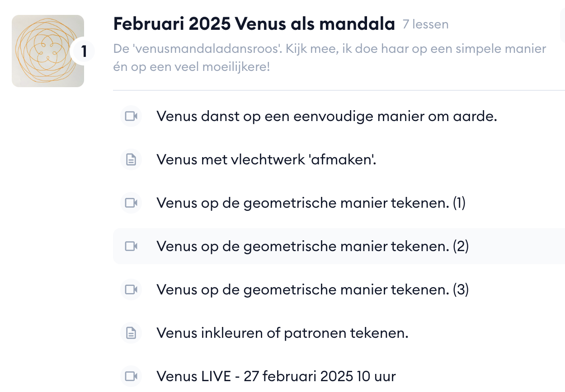This screenshot has width=565, height=392.
Task: Click video icon for geometrische manier tekenen (3)
Action: point(131,289)
